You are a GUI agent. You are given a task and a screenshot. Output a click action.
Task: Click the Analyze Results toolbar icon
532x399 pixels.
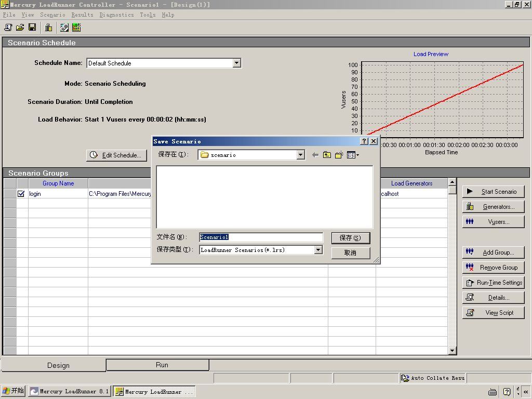click(x=76, y=28)
